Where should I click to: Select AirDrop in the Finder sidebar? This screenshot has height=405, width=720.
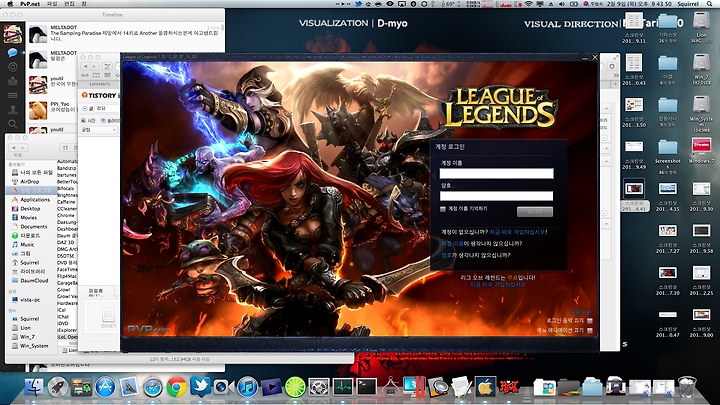click(30, 181)
